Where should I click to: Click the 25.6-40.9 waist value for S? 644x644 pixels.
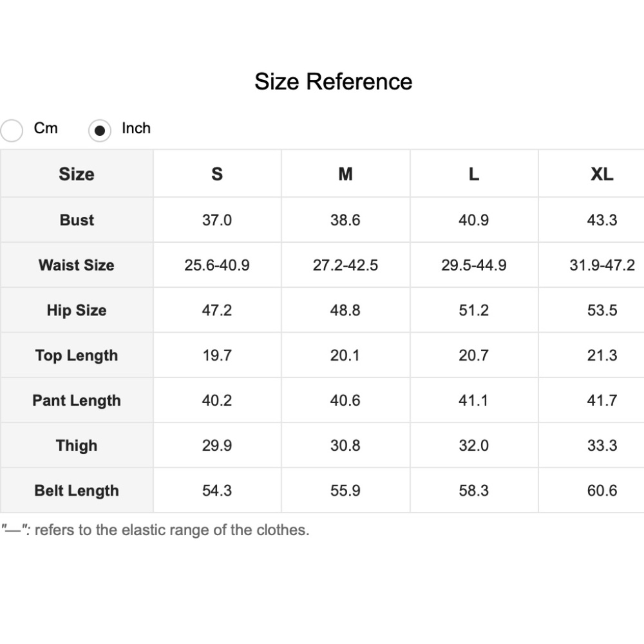coord(217,265)
